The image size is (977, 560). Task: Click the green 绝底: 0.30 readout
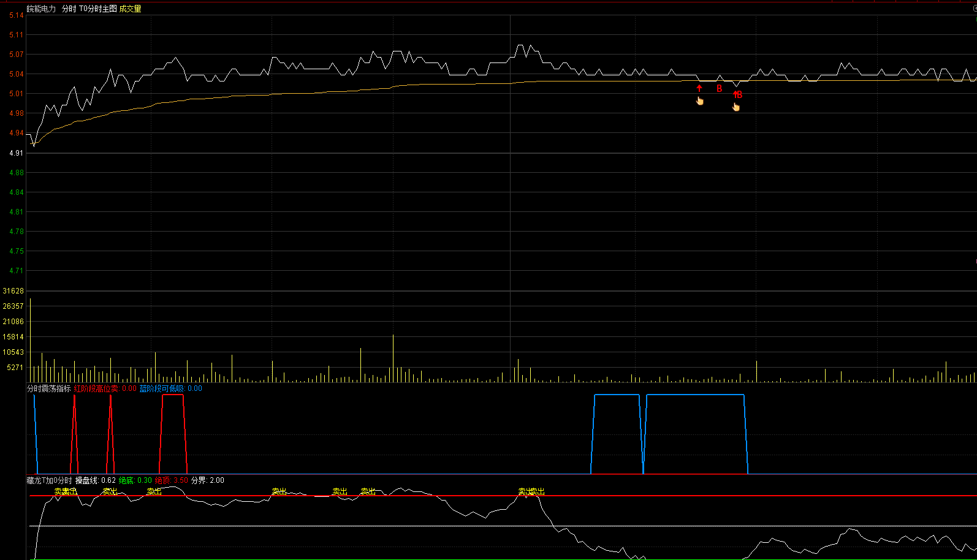[135, 480]
